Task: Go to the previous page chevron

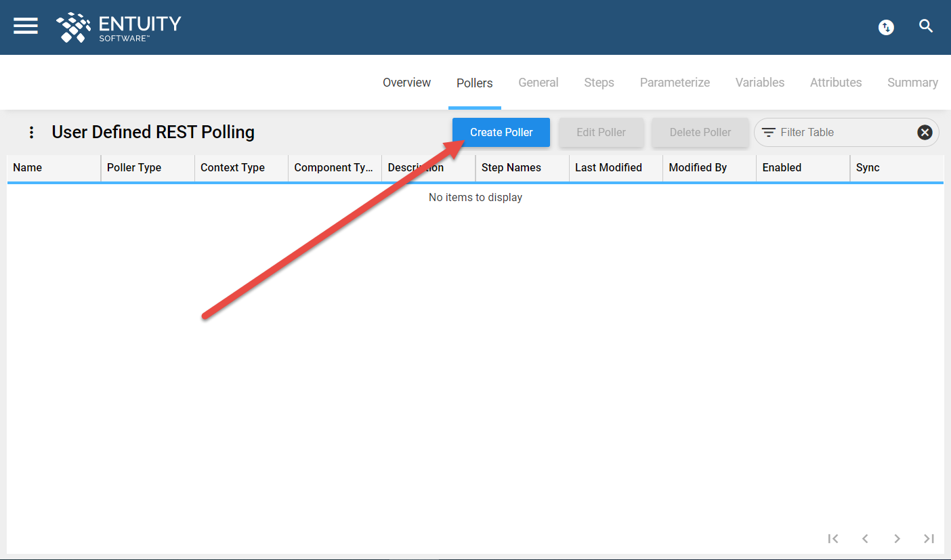Action: [x=865, y=538]
